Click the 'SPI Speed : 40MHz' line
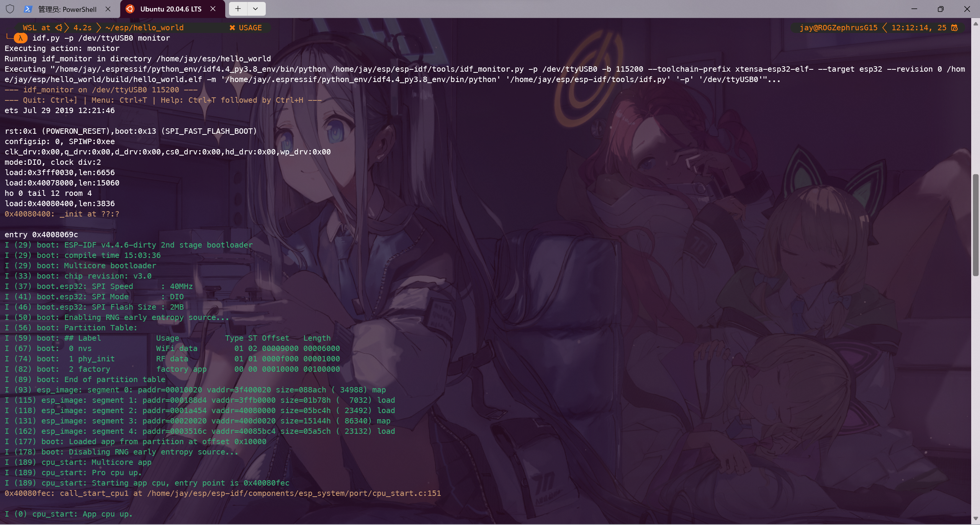This screenshot has height=525, width=980. click(99, 286)
